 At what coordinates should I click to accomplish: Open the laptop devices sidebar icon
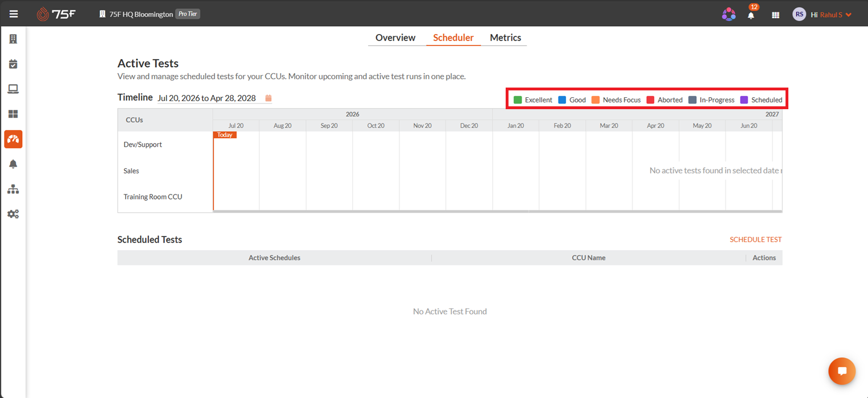(x=13, y=89)
